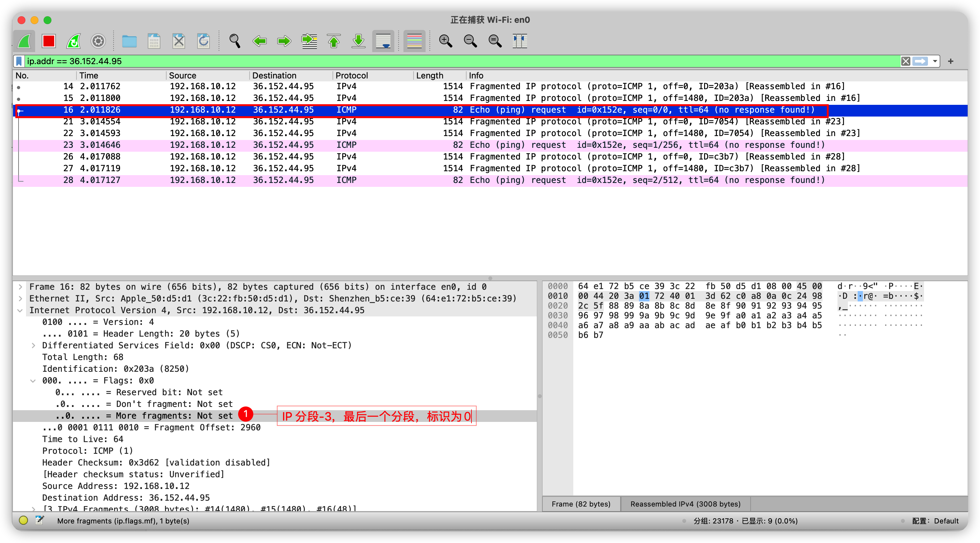Click the display filter input field
Screen dimensions: 980x543
[456, 61]
